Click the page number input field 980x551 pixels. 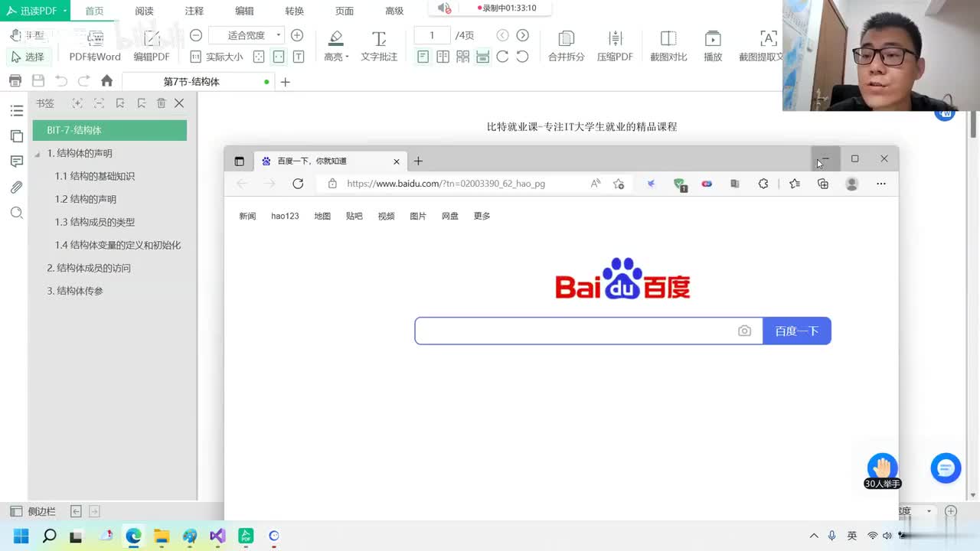pos(432,35)
